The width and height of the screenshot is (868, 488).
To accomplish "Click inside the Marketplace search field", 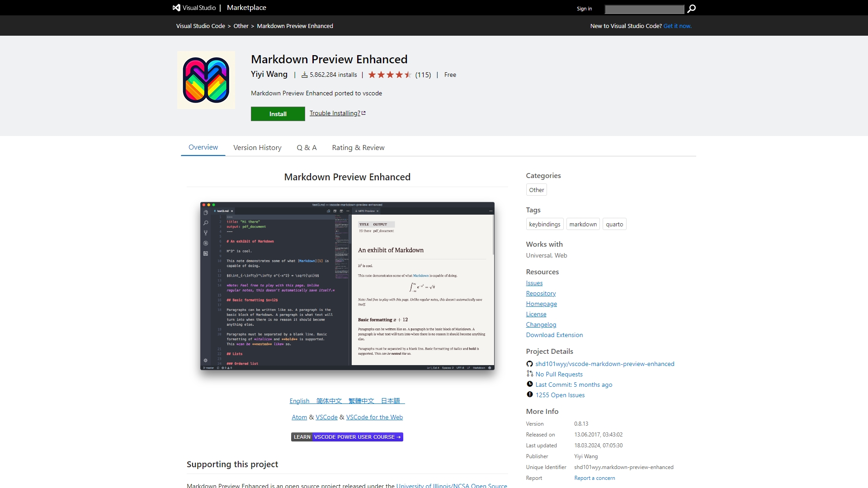I will click(x=644, y=9).
